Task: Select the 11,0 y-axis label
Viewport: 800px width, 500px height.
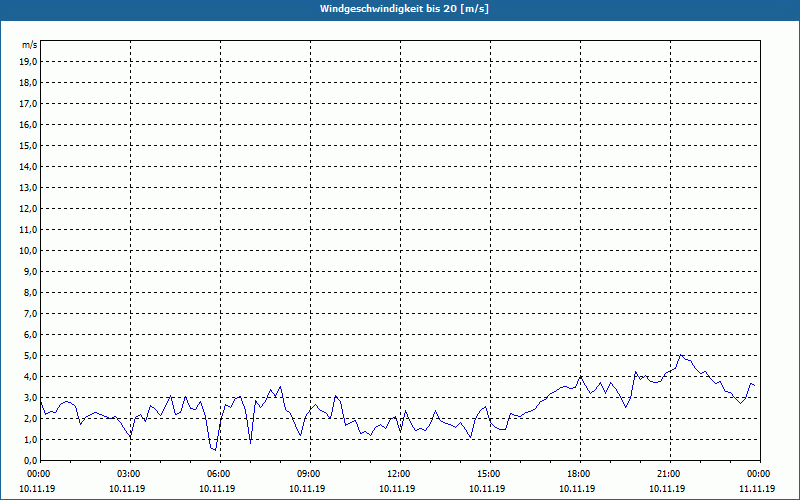Action: click(29, 230)
